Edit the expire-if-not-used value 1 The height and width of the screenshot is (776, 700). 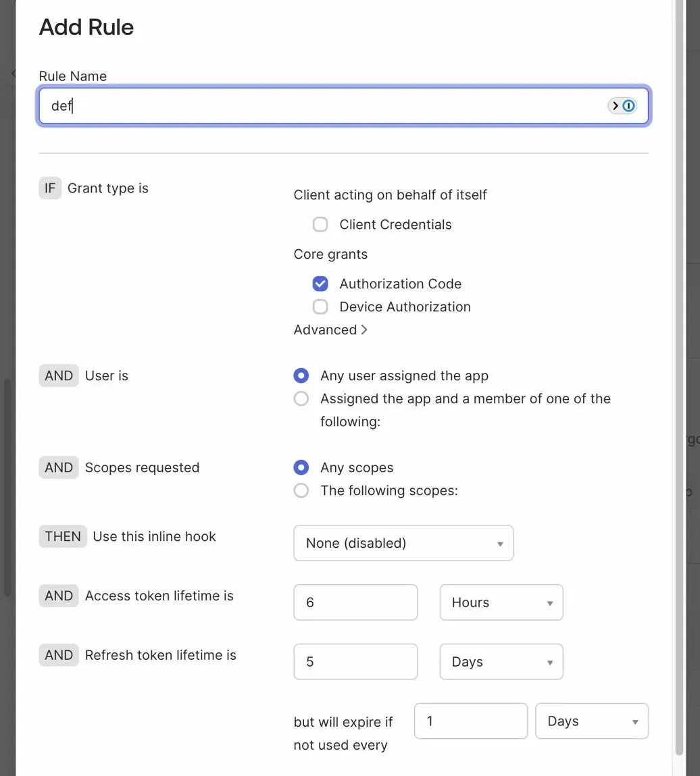coord(471,721)
